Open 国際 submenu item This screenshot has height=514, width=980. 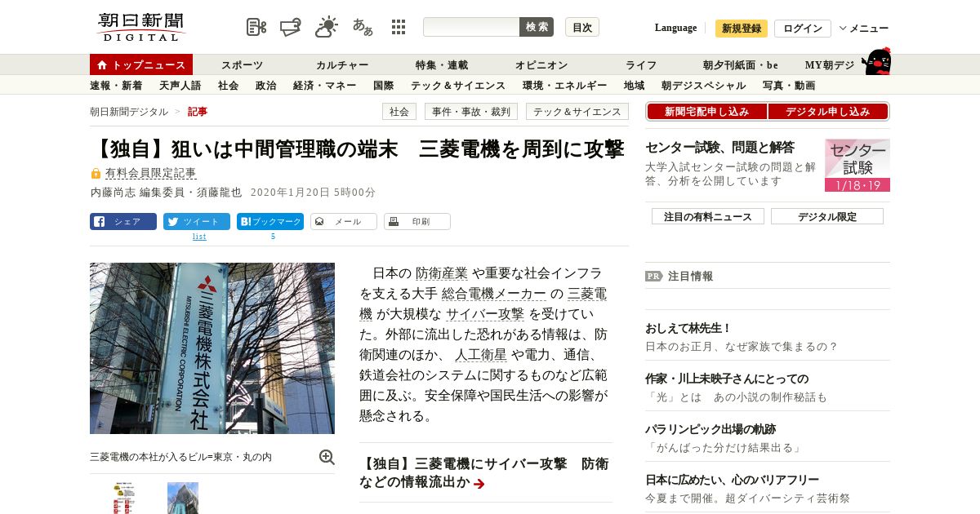pos(383,85)
